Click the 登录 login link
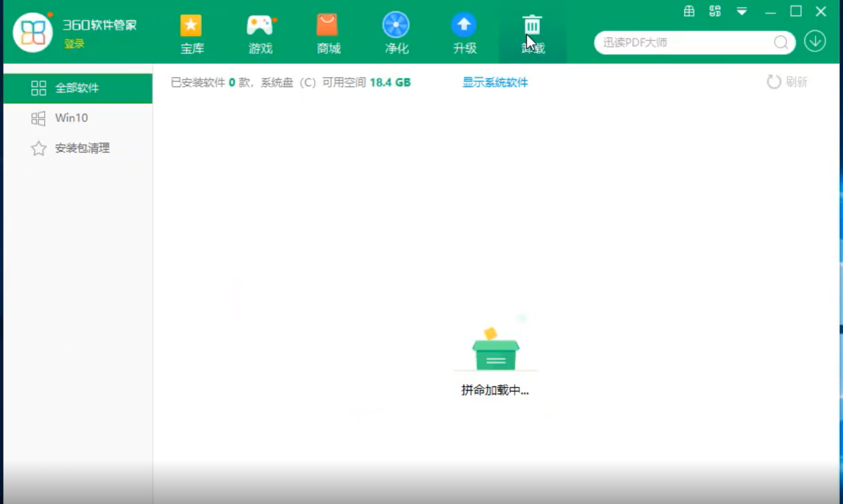The image size is (843, 504). pos(75,44)
